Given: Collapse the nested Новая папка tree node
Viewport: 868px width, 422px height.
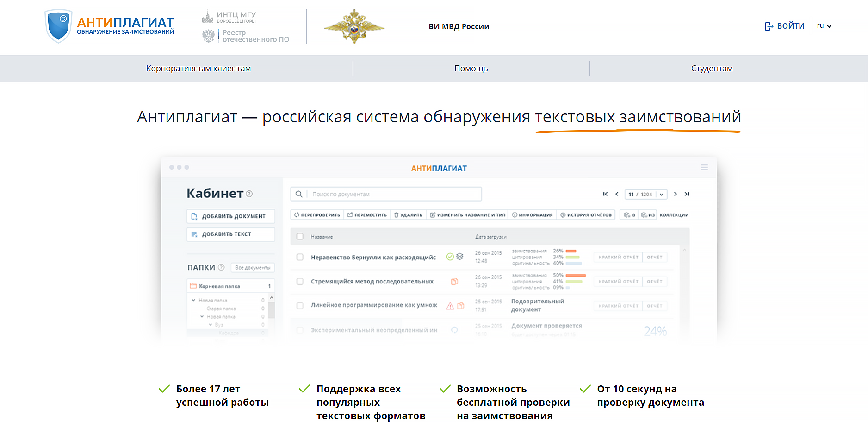Looking at the screenshot, I should point(202,317).
